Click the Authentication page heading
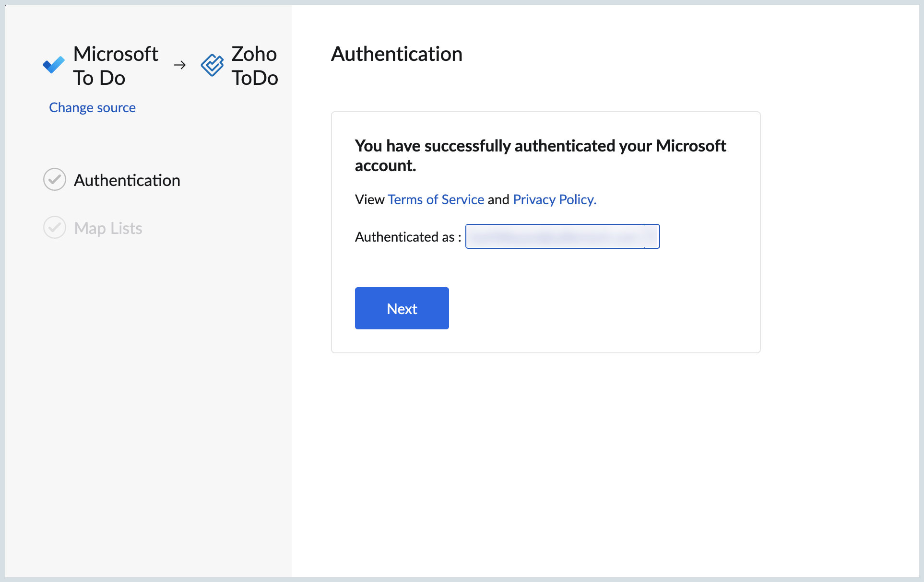Viewport: 924px width, 582px height. coord(396,54)
